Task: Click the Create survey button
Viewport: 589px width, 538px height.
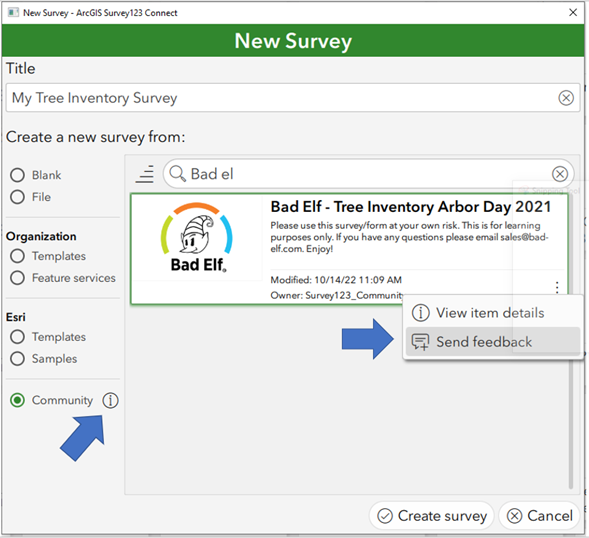Action: (x=431, y=516)
